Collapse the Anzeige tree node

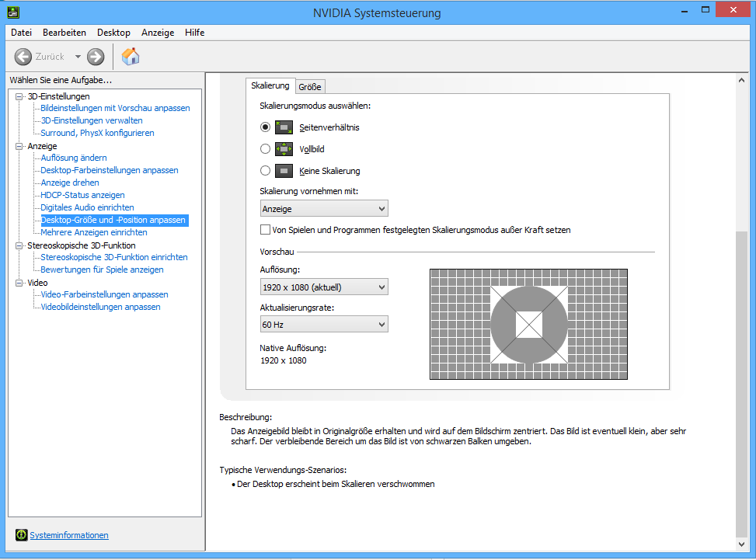pyautogui.click(x=19, y=146)
